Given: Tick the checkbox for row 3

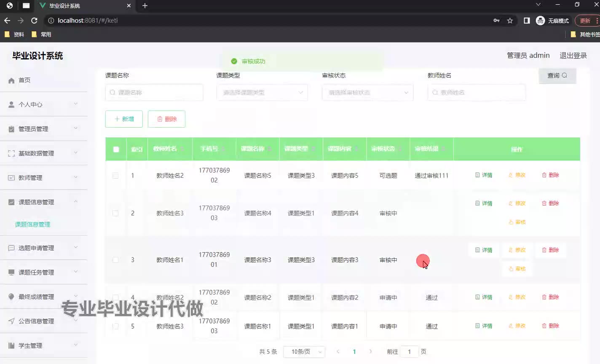Looking at the screenshot, I should (x=115, y=260).
